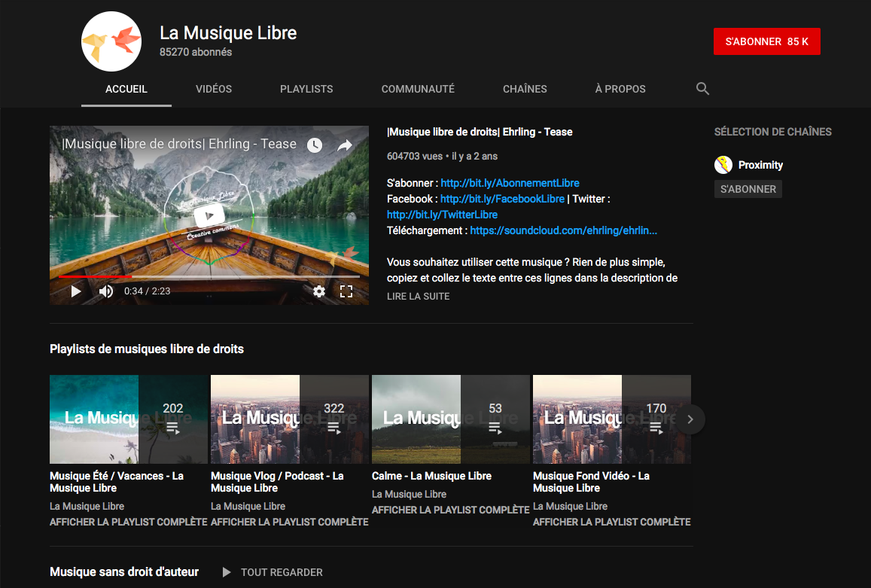The image size is (871, 588).
Task: Click the Watch later clock icon on video
Action: click(315, 145)
